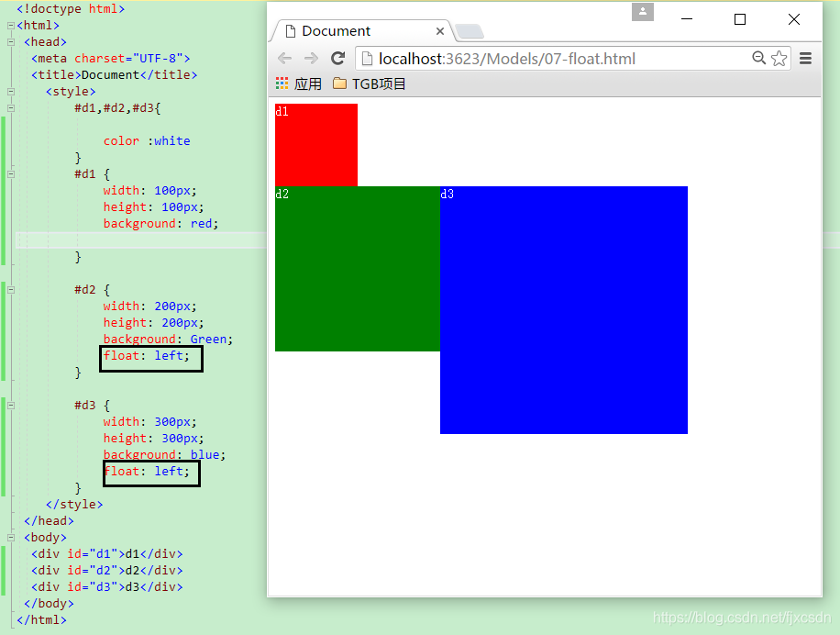This screenshot has width=840, height=635.
Task: Open the Chrome hamburger menu
Action: click(x=805, y=59)
